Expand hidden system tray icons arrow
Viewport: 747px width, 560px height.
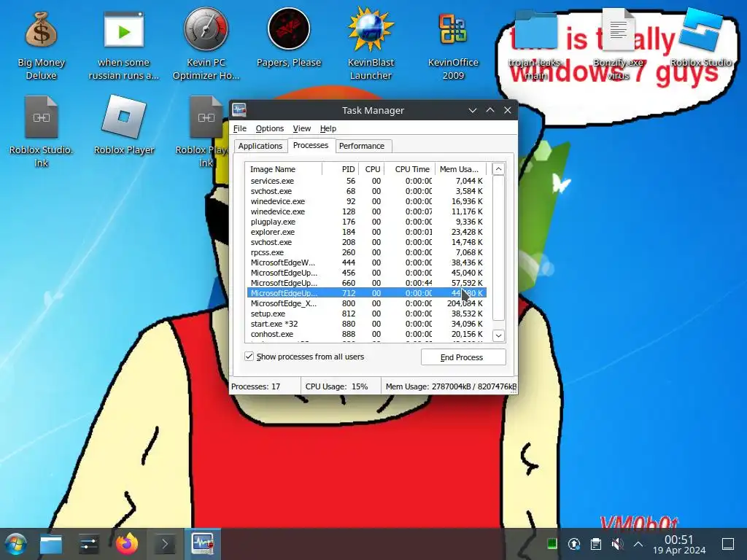(638, 544)
